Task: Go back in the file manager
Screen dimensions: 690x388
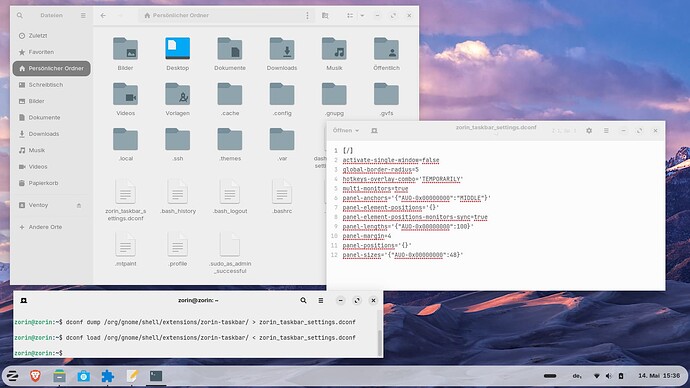Action: pos(103,15)
